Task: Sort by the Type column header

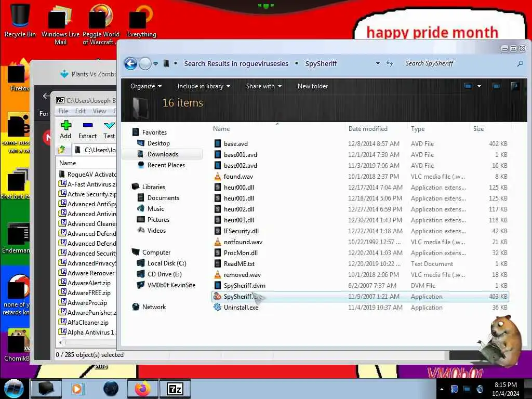Action: [418, 129]
